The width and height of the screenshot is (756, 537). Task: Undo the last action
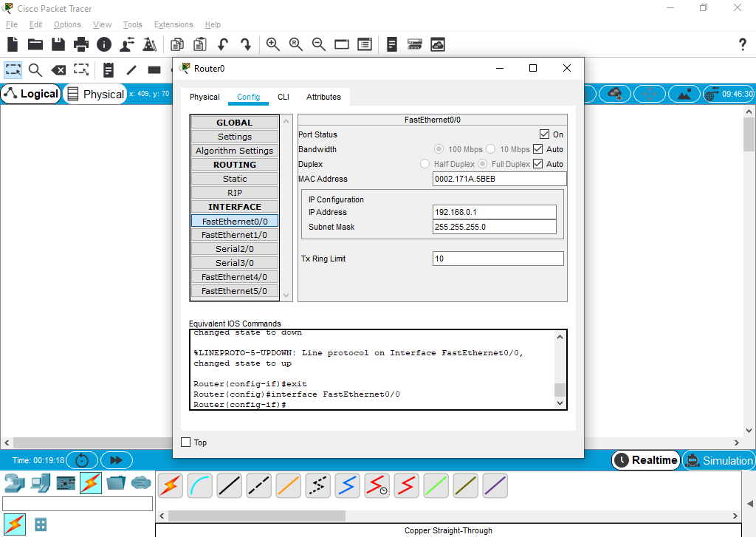(x=223, y=44)
